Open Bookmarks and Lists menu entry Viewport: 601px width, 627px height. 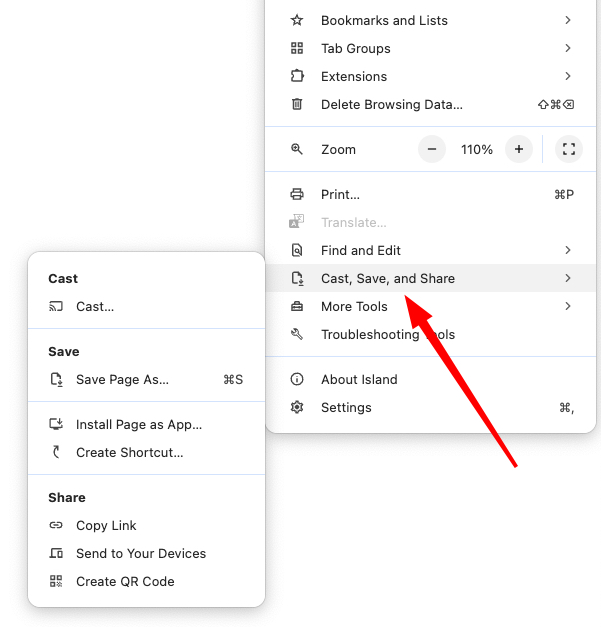click(431, 20)
